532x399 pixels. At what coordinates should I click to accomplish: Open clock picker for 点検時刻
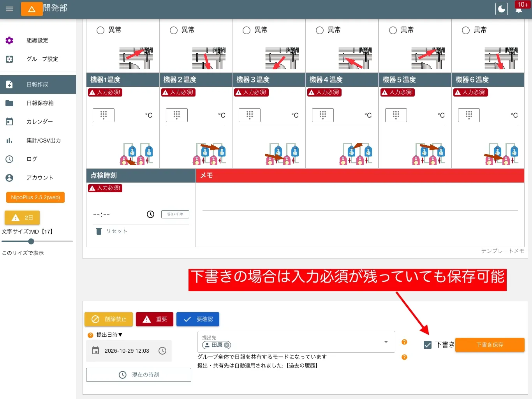(x=151, y=214)
